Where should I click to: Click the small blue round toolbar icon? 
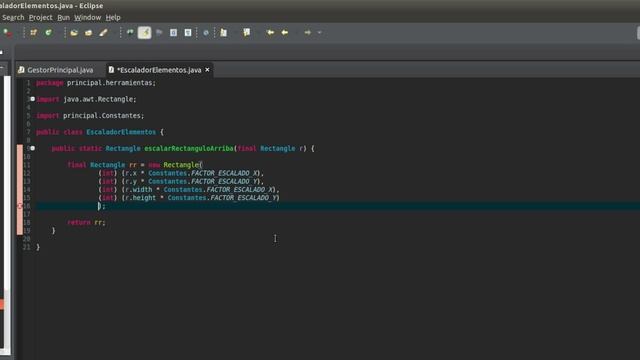click(206, 33)
